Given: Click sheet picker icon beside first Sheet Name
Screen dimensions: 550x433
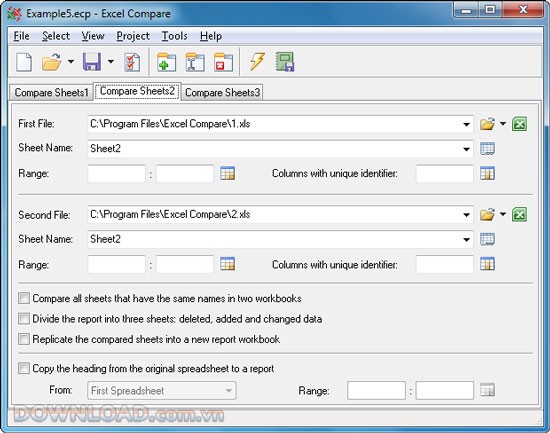Looking at the screenshot, I should coord(487,148).
